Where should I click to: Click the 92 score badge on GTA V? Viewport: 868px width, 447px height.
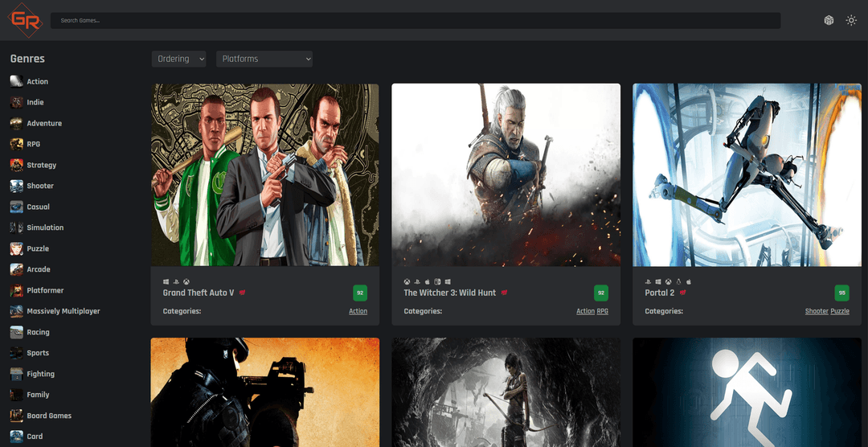[x=360, y=293]
